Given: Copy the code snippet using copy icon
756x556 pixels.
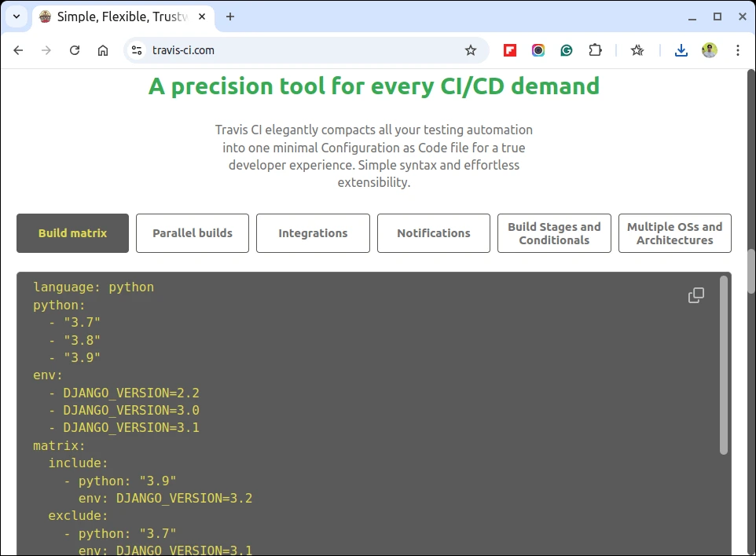Looking at the screenshot, I should click(696, 295).
